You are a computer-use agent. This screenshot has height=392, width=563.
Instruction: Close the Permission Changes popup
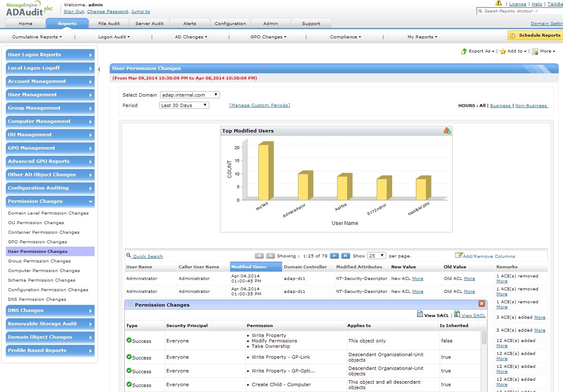pos(482,304)
